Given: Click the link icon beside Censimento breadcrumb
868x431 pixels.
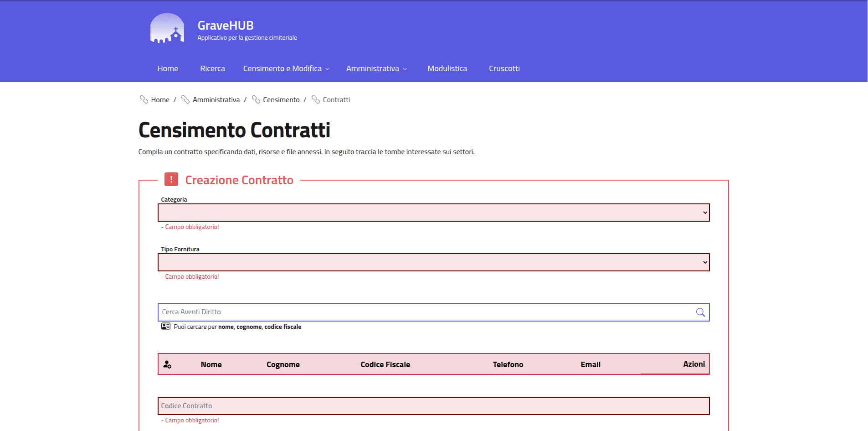Looking at the screenshot, I should tap(256, 99).
